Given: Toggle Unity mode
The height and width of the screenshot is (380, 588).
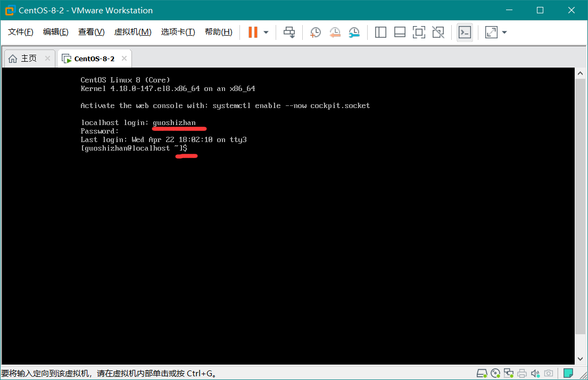Looking at the screenshot, I should pos(438,32).
